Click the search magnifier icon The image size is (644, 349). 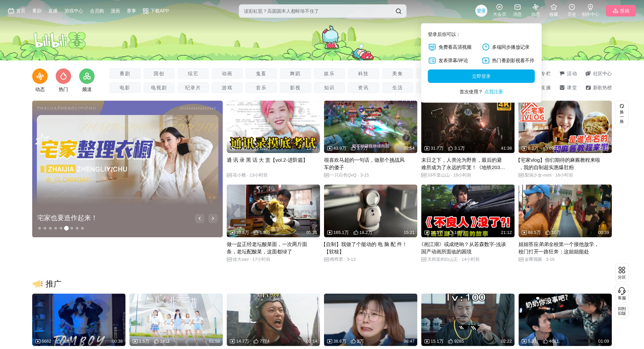click(398, 11)
